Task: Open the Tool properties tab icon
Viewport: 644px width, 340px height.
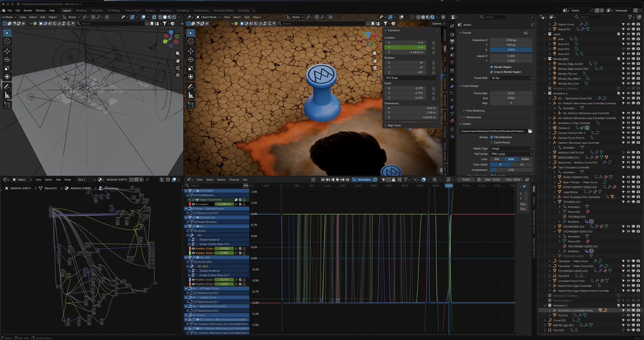Action: pos(452,25)
